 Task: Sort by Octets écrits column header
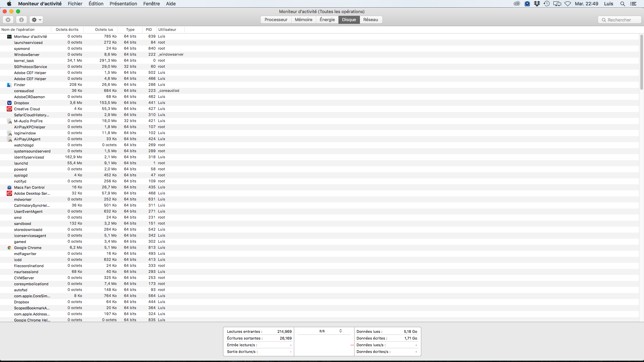pyautogui.click(x=67, y=29)
